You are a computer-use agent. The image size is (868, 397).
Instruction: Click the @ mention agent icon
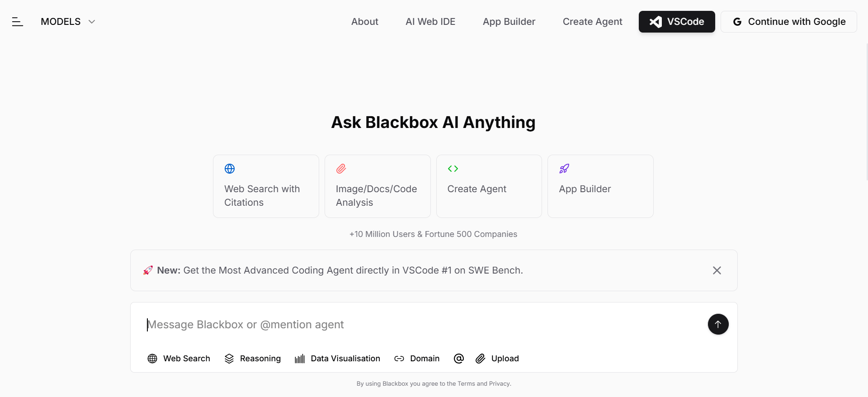pyautogui.click(x=459, y=359)
